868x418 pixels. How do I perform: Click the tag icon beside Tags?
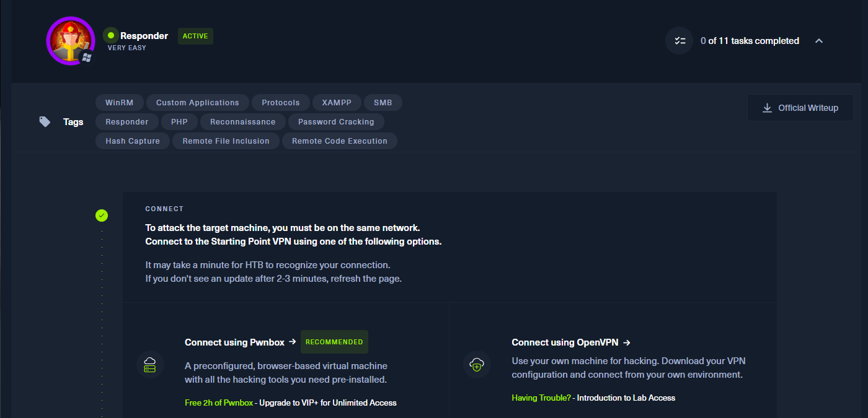(x=45, y=121)
